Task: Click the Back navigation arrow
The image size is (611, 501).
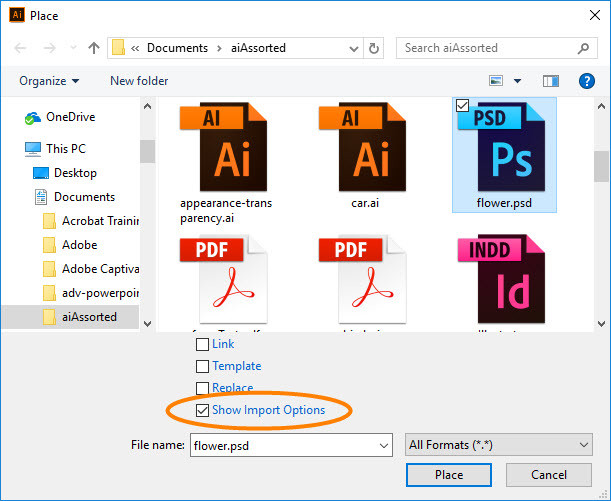Action: click(20, 48)
